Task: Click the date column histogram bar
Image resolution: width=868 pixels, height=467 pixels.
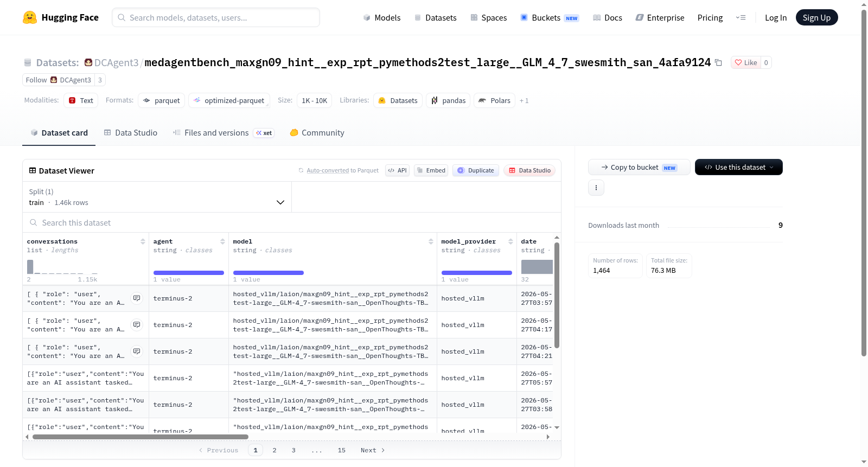Action: click(537, 266)
